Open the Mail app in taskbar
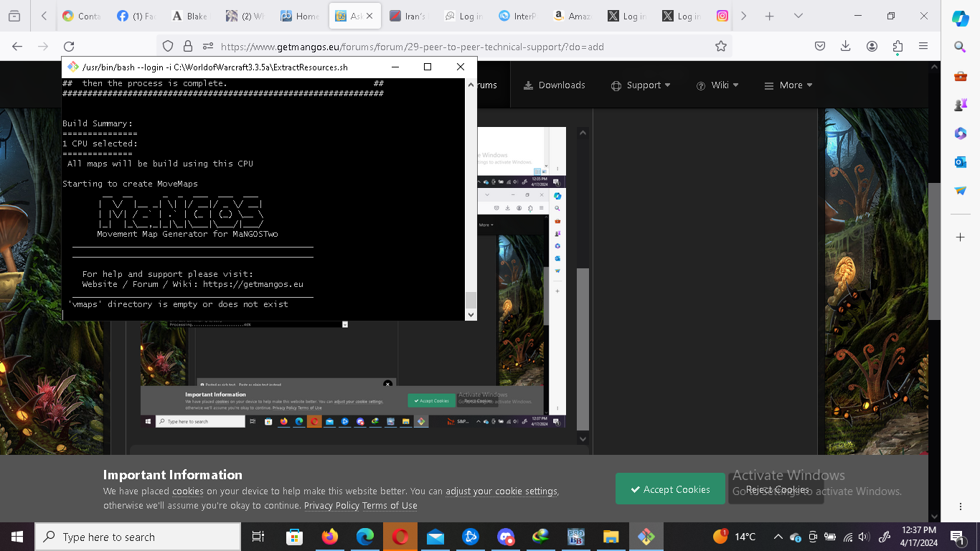Image resolution: width=980 pixels, height=551 pixels. click(435, 537)
